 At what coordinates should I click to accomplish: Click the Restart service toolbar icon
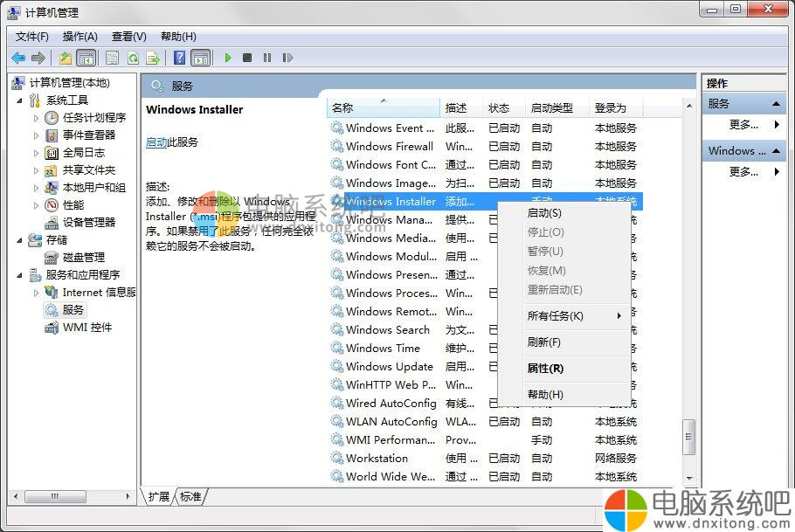287,58
